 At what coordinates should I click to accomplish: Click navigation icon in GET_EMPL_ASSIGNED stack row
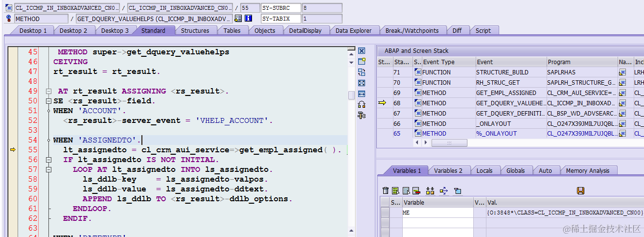pyautogui.click(x=622, y=93)
